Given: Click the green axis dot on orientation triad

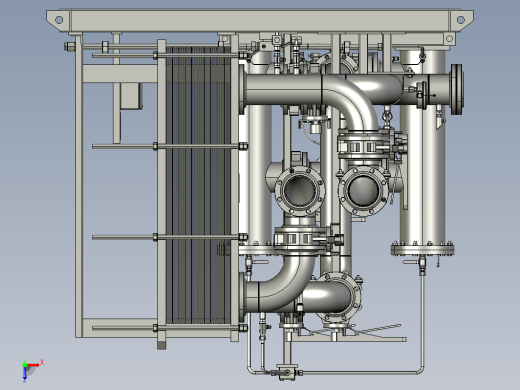Looking at the screenshot, I should (x=25, y=364).
